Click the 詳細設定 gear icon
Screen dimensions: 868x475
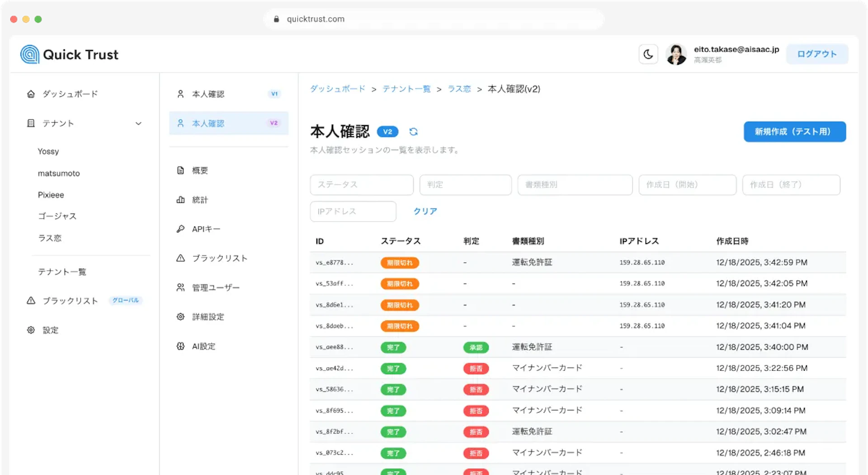180,317
